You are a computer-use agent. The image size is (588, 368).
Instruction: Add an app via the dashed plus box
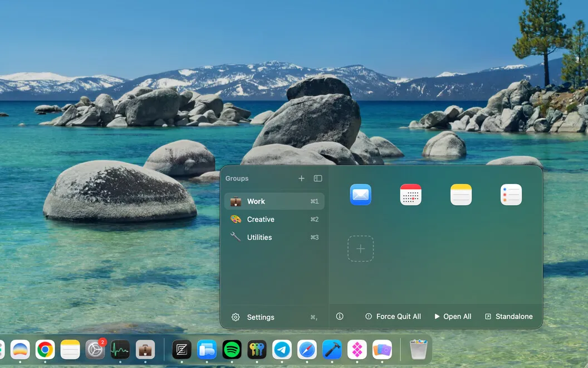360,249
